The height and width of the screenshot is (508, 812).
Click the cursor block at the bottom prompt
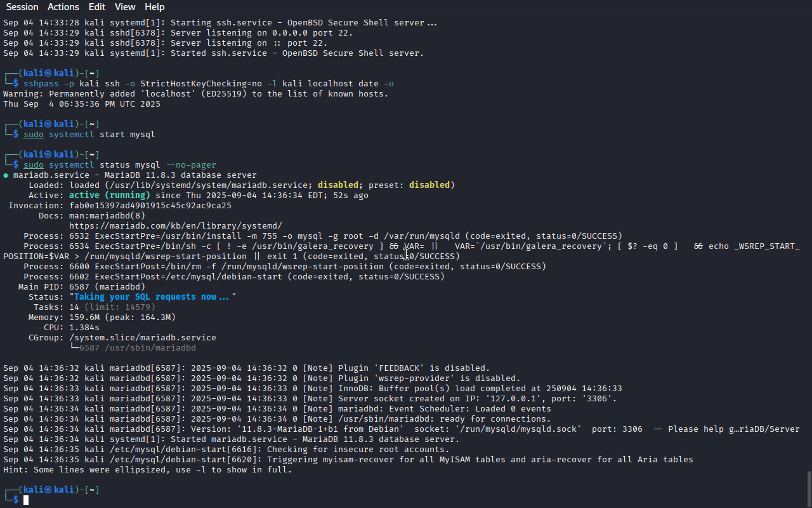pyautogui.click(x=26, y=500)
